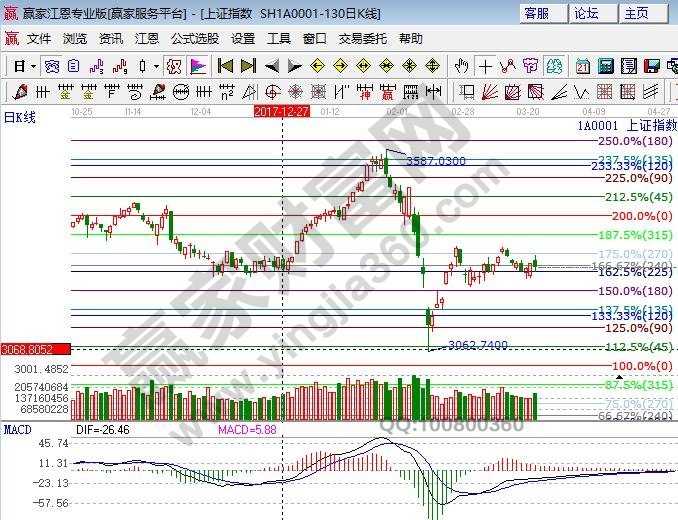Open the 公式选股 menu

point(194,38)
